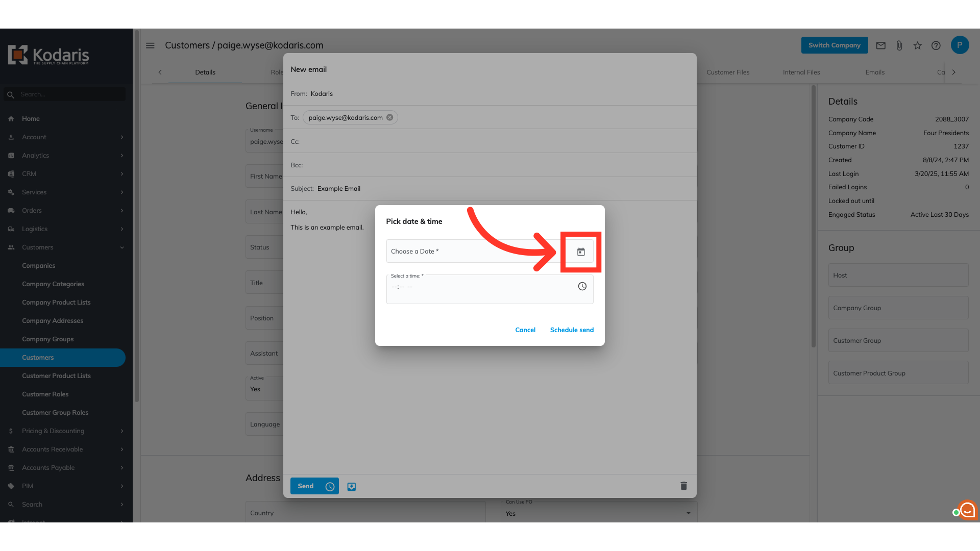Image resolution: width=980 pixels, height=551 pixels.
Task: Open the calendar date picker icon
Action: [581, 252]
